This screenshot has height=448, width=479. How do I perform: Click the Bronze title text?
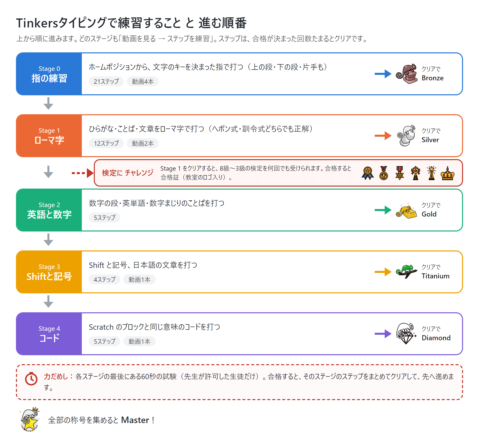coord(433,78)
